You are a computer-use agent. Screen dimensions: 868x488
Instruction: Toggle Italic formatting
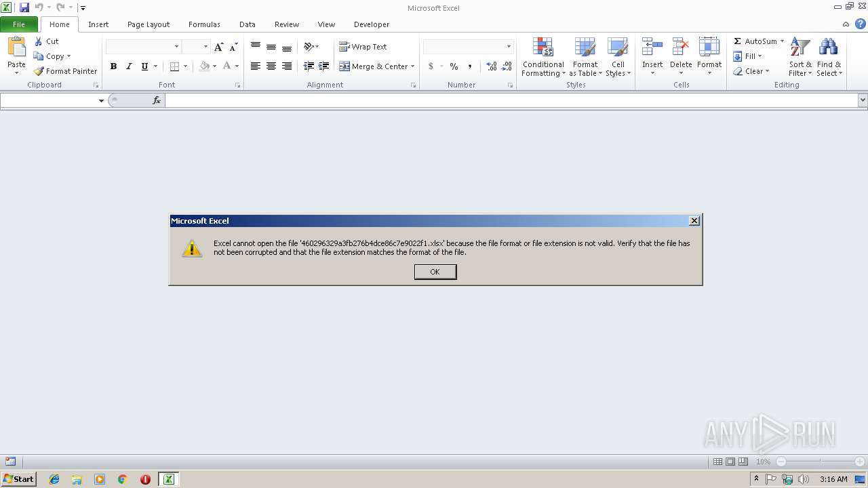point(129,66)
